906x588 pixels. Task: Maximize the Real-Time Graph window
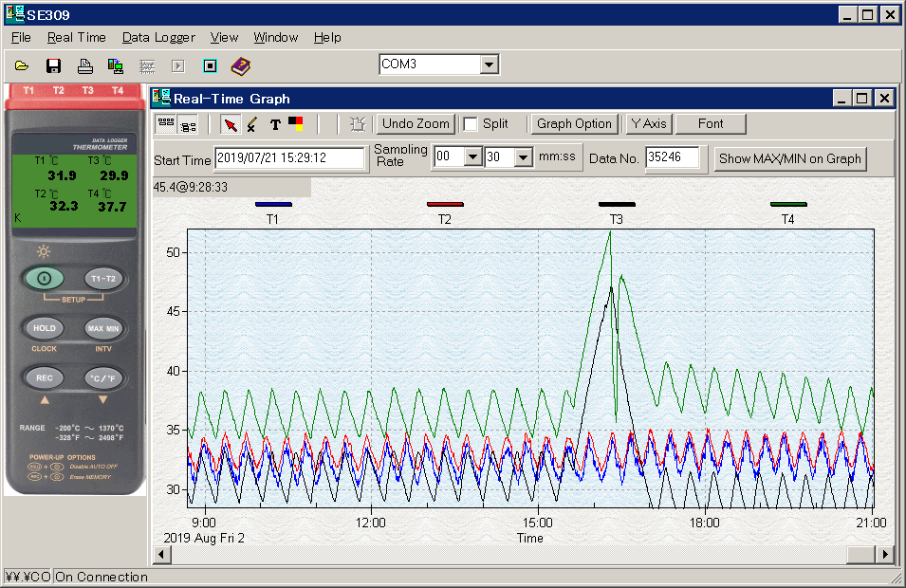coord(862,99)
